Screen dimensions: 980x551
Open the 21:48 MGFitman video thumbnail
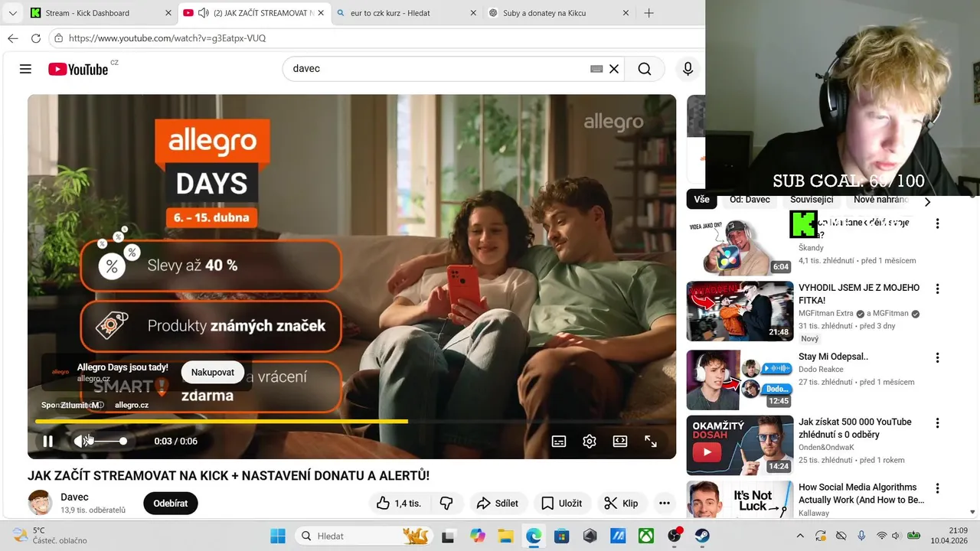(740, 311)
